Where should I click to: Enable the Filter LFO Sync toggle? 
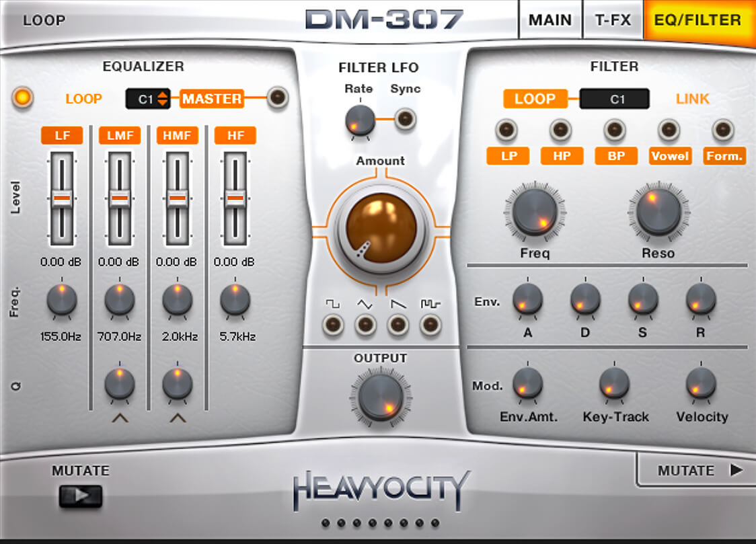[405, 119]
